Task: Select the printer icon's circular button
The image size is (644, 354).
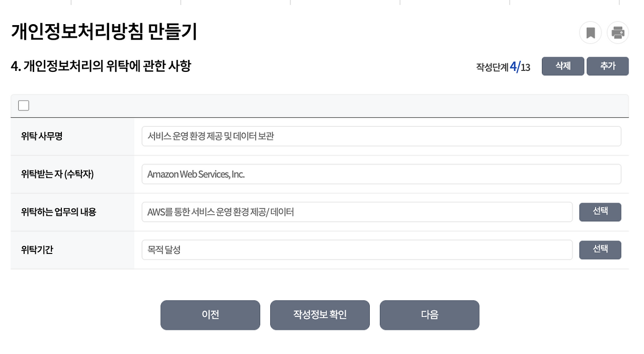Action: point(618,32)
